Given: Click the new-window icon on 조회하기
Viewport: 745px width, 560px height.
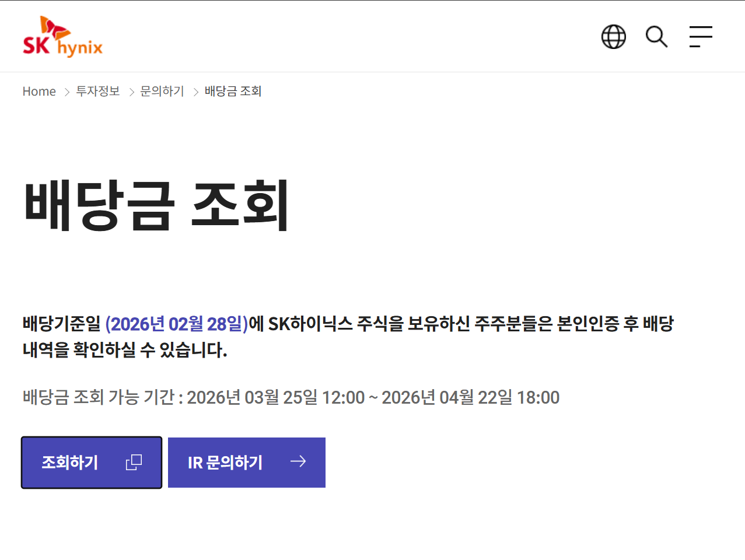Looking at the screenshot, I should pyautogui.click(x=134, y=462).
